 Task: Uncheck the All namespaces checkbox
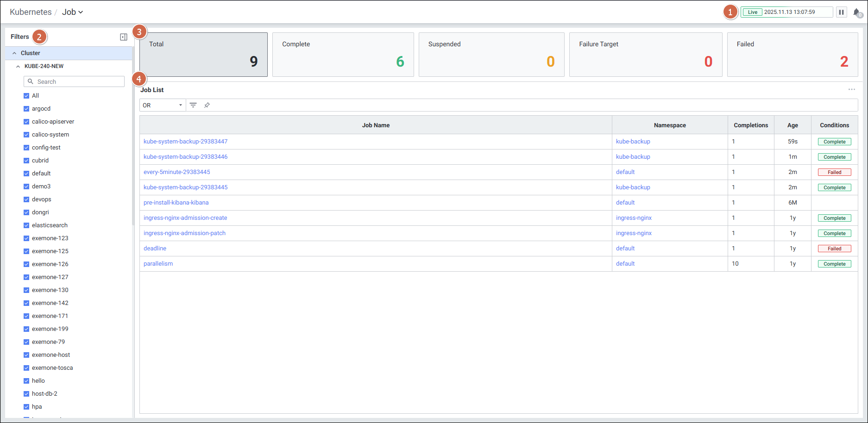[26, 96]
